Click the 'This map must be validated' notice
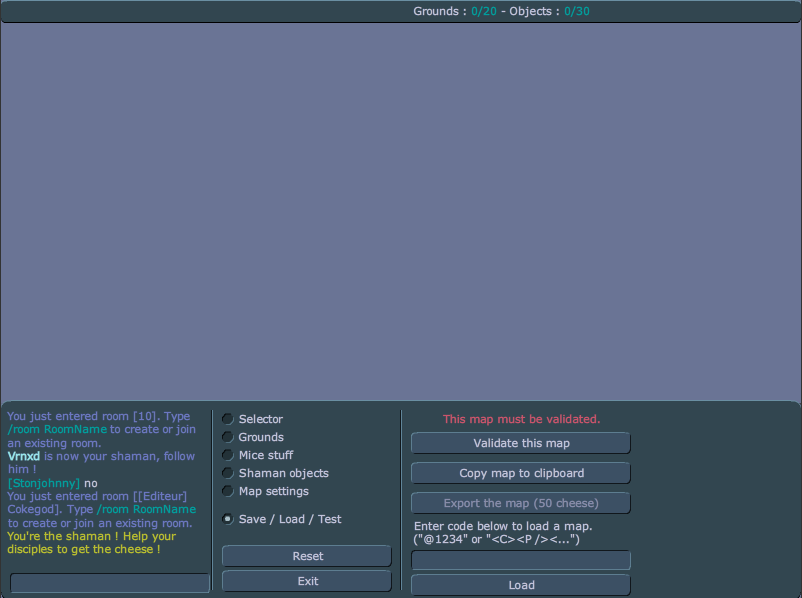The height and width of the screenshot is (598, 802). click(x=521, y=419)
